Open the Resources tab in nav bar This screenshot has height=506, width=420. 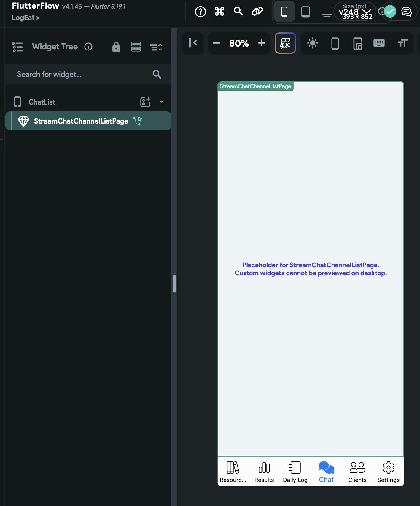pos(233,472)
